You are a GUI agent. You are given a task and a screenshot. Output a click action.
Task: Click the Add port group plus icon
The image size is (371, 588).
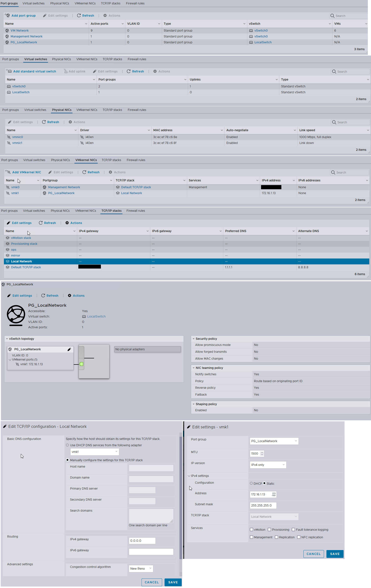pyautogui.click(x=7, y=15)
